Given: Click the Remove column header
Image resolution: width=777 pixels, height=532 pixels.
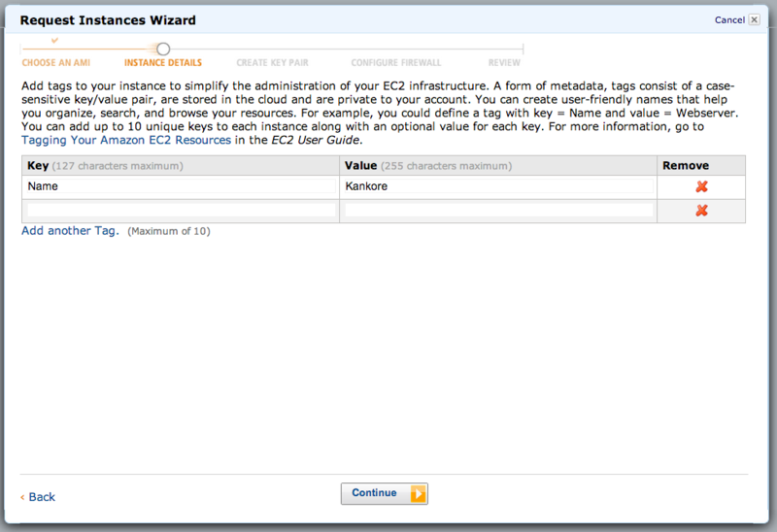Looking at the screenshot, I should point(701,165).
